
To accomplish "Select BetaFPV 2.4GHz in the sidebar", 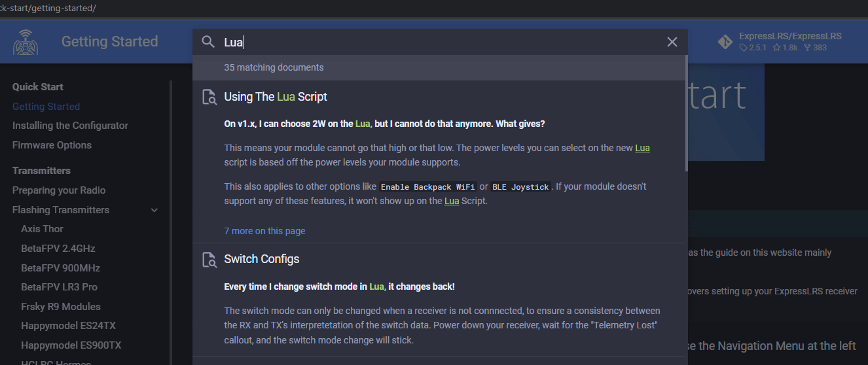I will click(58, 249).
